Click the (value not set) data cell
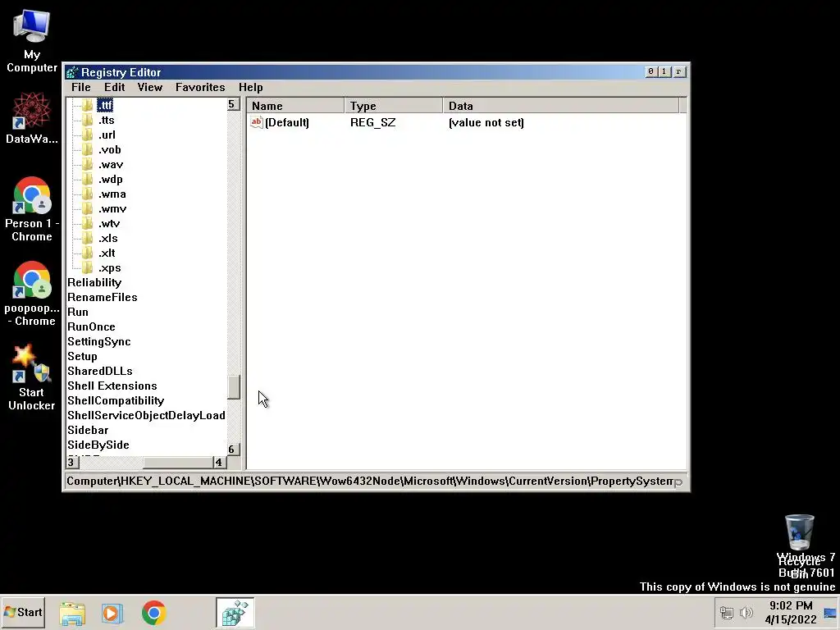 (486, 122)
